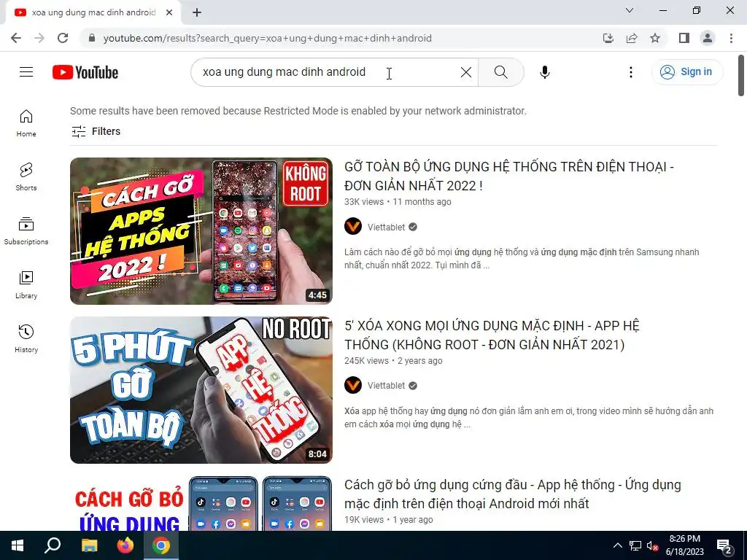Open the 8:04 '5 phút gỡ toàn bộ' thumbnail
Screen dimensions: 747x560
click(x=201, y=390)
